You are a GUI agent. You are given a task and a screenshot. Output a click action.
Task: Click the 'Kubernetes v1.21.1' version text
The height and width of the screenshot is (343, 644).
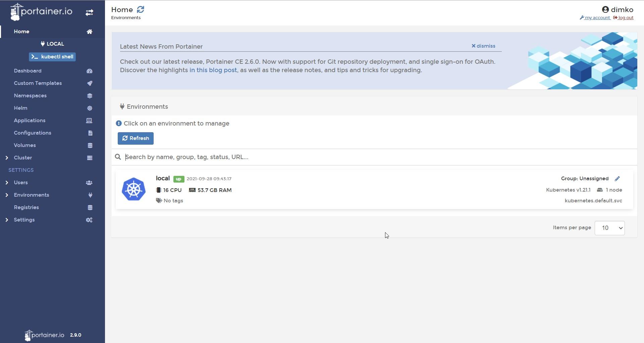pyautogui.click(x=568, y=190)
